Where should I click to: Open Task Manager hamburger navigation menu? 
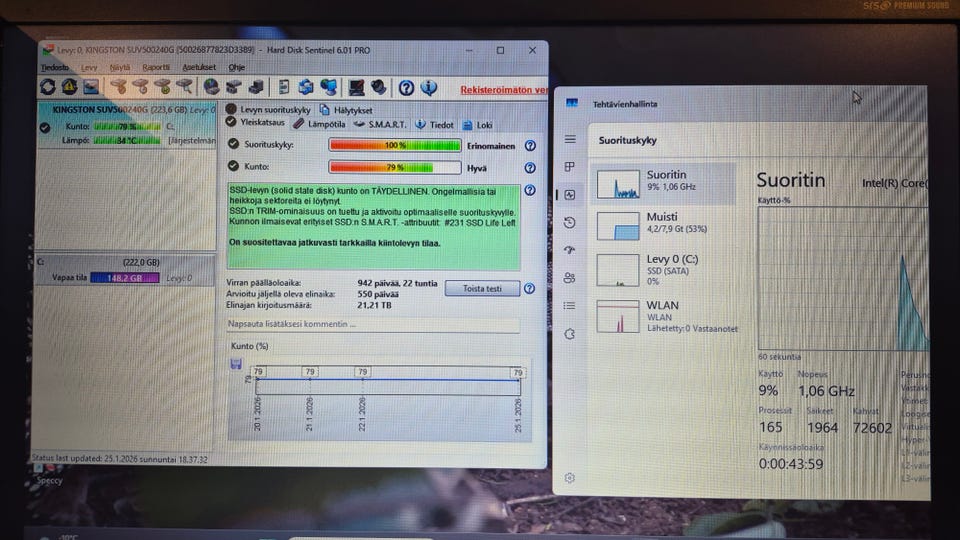(x=570, y=139)
